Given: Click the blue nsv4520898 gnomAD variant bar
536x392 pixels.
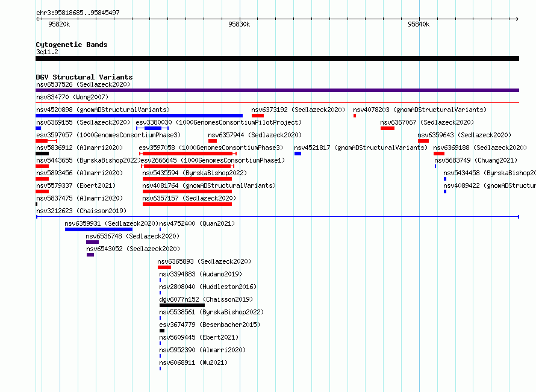Looking at the screenshot, I should coord(139,116).
